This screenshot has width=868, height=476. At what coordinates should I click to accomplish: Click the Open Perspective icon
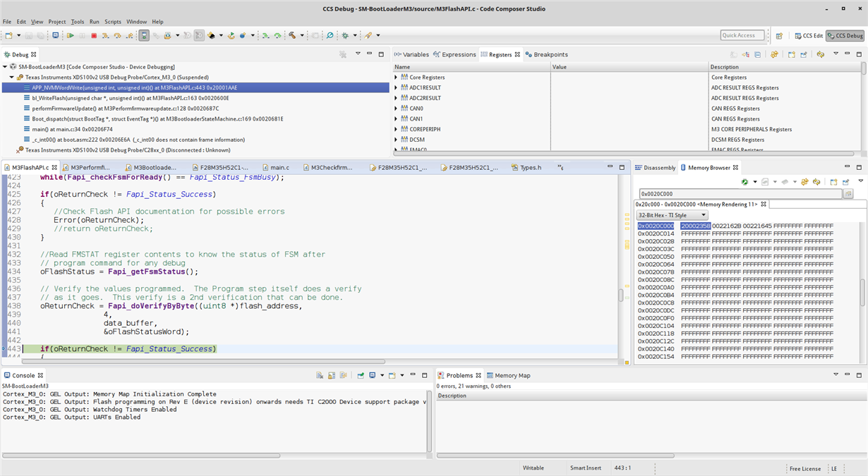779,35
